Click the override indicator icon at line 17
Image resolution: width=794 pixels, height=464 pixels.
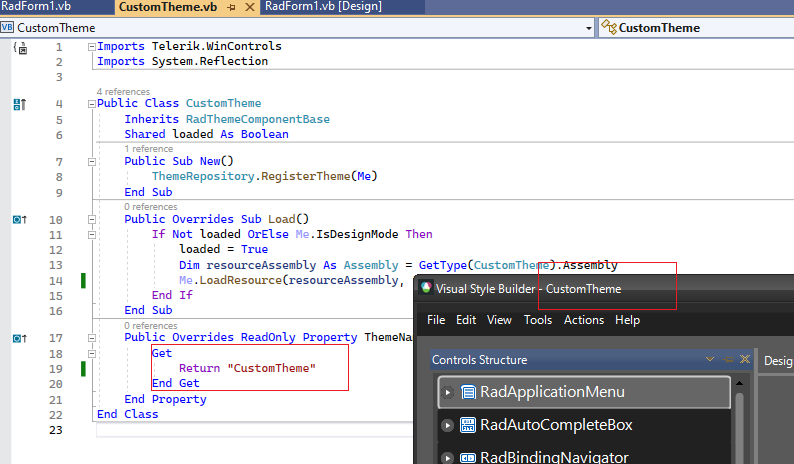pyautogui.click(x=19, y=338)
